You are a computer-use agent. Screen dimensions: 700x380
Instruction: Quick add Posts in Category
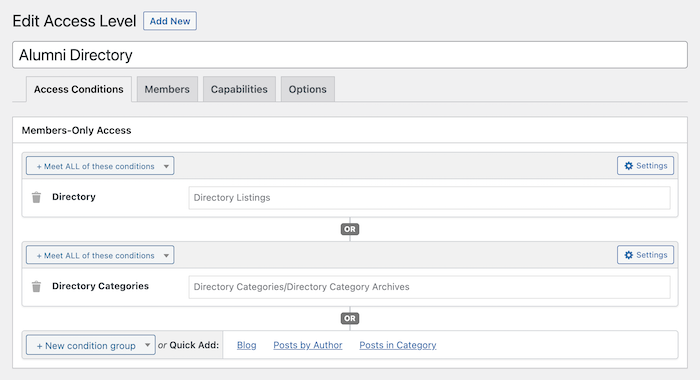(398, 345)
